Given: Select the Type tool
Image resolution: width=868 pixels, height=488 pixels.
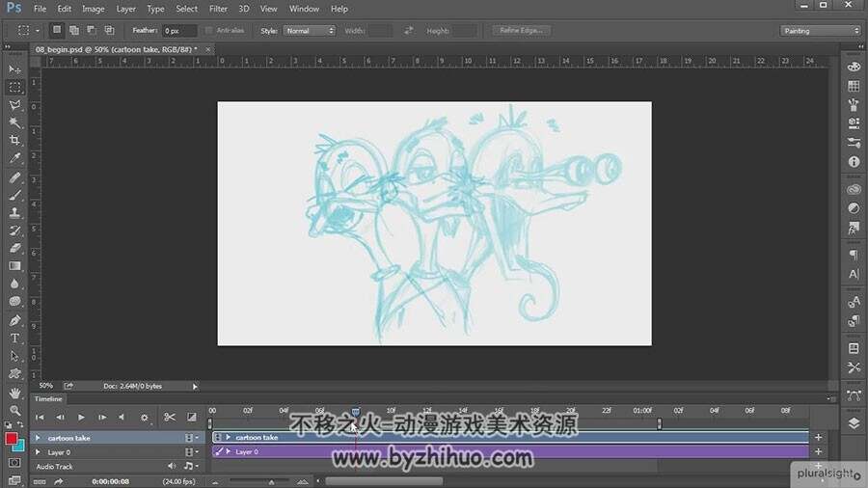Looking at the screenshot, I should pos(14,339).
